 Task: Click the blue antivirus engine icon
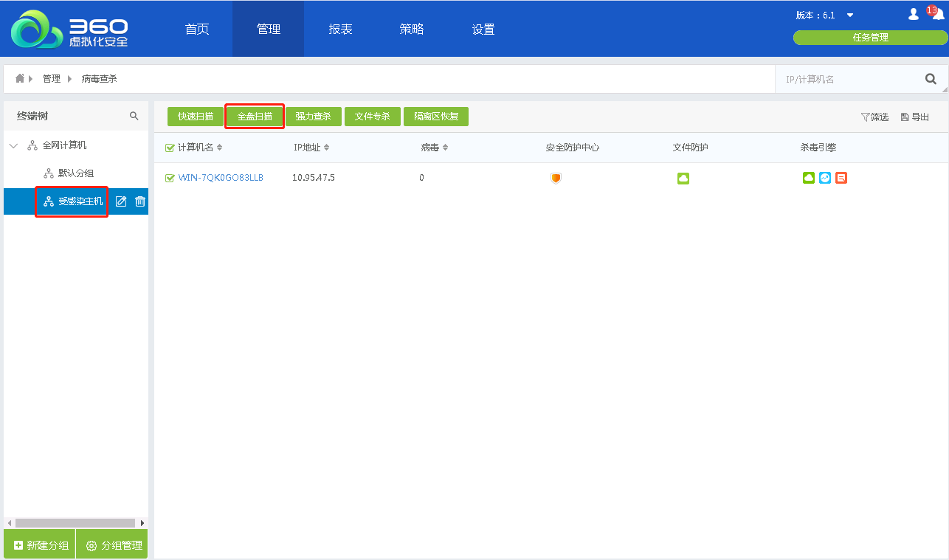pos(825,178)
